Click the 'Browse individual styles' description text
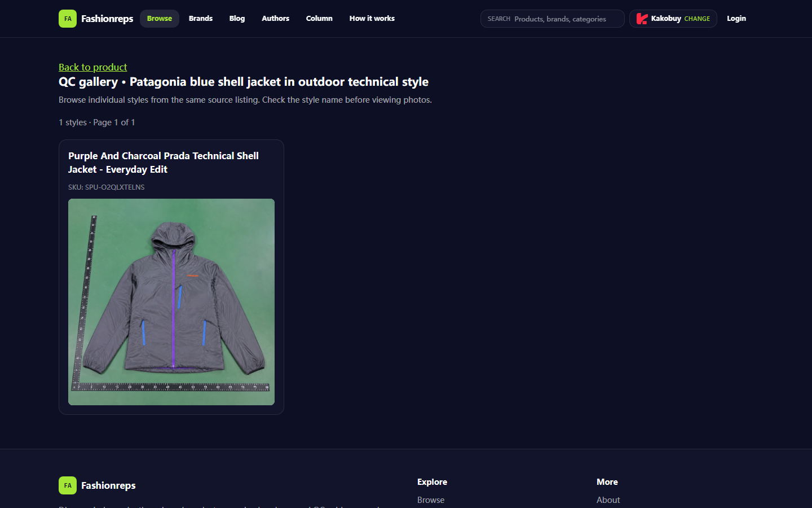Image resolution: width=812 pixels, height=508 pixels. pos(245,100)
